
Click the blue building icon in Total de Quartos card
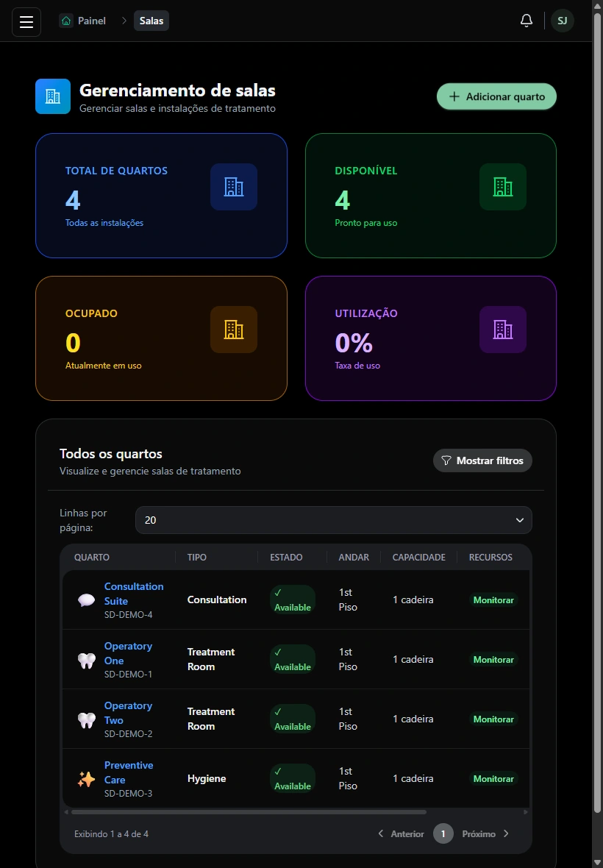(x=233, y=187)
